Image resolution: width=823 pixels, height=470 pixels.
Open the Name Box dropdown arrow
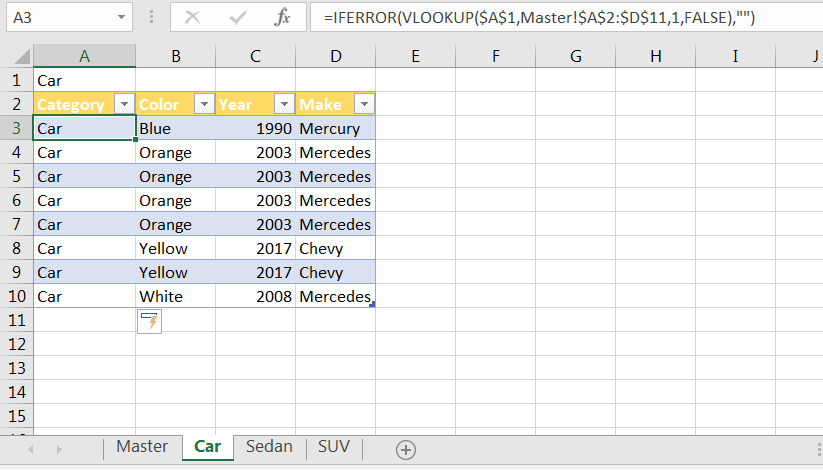pyautogui.click(x=121, y=17)
